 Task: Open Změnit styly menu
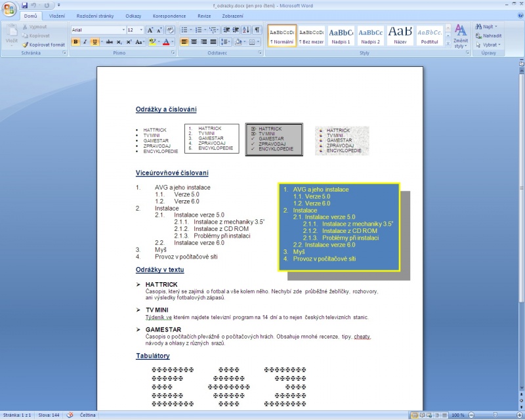coord(461,36)
